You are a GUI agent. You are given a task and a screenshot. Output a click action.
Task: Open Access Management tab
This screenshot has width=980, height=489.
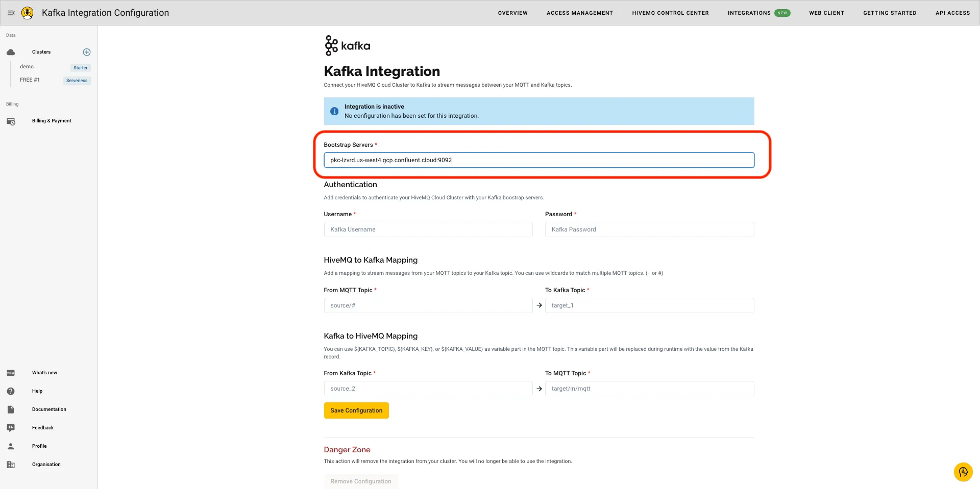click(580, 13)
